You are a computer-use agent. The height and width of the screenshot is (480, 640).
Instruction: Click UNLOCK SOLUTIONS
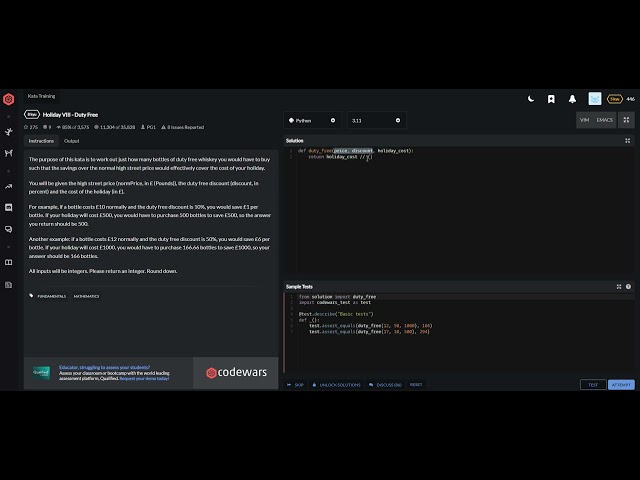[x=336, y=384]
